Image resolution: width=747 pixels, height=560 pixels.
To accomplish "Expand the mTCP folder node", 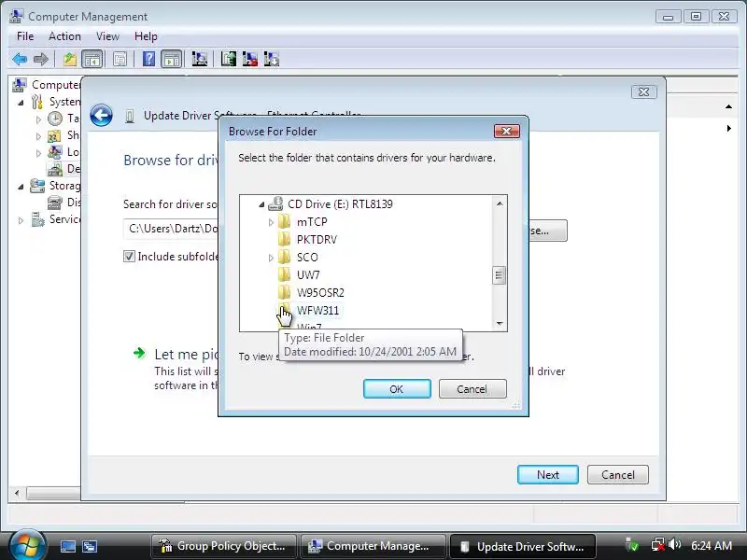I will [271, 222].
